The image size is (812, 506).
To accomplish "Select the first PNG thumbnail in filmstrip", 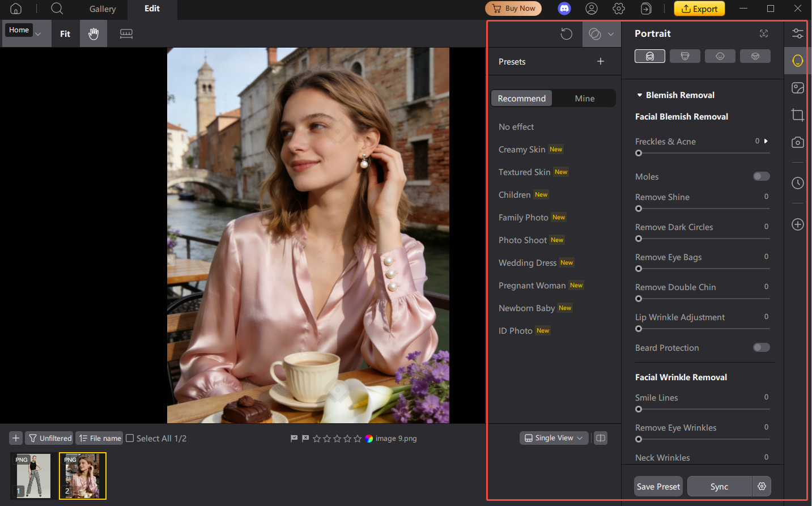I will tap(33, 475).
